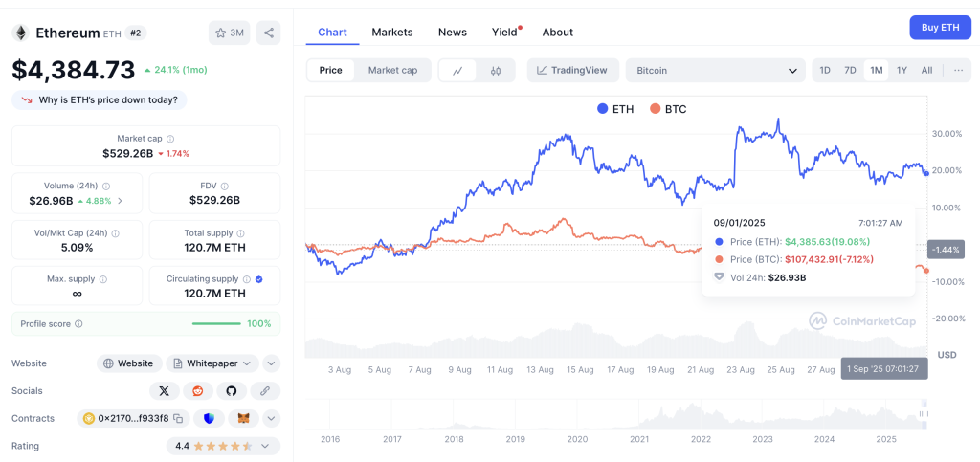Click contract address 0×2170...f933f8
Screen dimensions: 980x462
pyautogui.click(x=133, y=418)
